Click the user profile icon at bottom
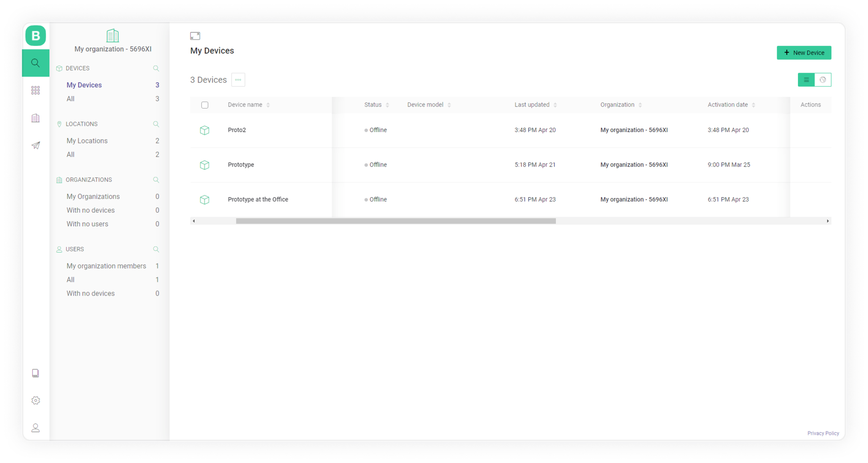The height and width of the screenshot is (463, 868). coord(35,428)
